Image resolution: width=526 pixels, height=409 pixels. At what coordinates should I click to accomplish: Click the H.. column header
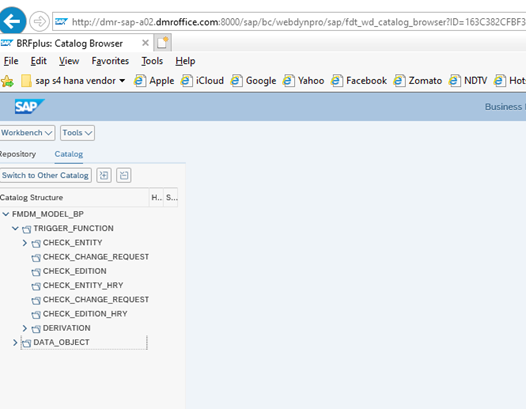156,198
